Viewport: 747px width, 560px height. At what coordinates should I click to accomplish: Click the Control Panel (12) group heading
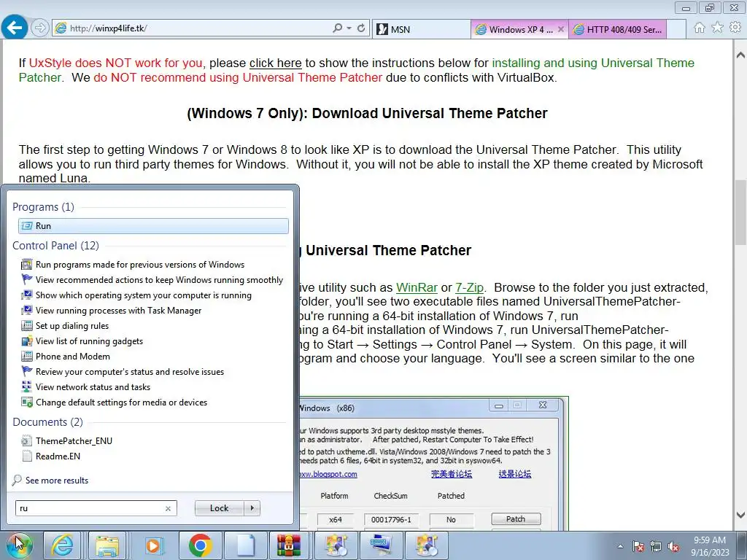(x=55, y=245)
